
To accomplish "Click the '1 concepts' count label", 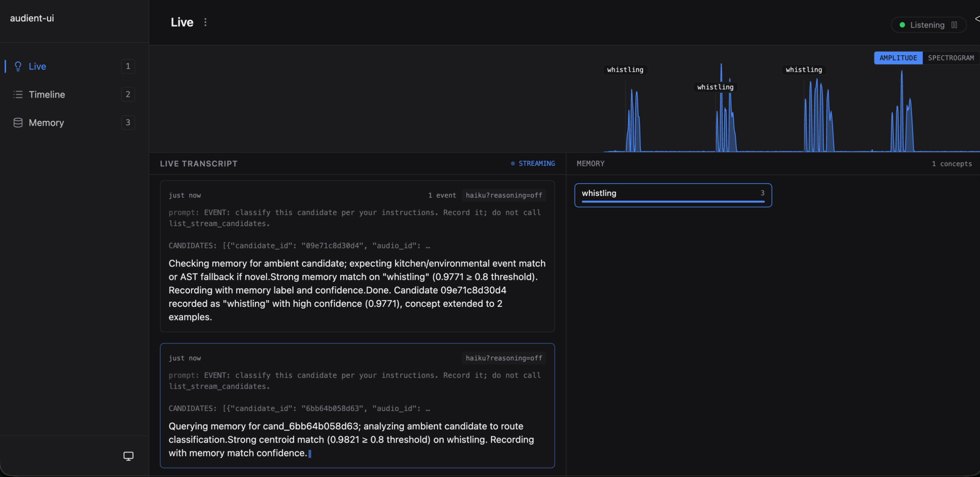I will coord(952,164).
